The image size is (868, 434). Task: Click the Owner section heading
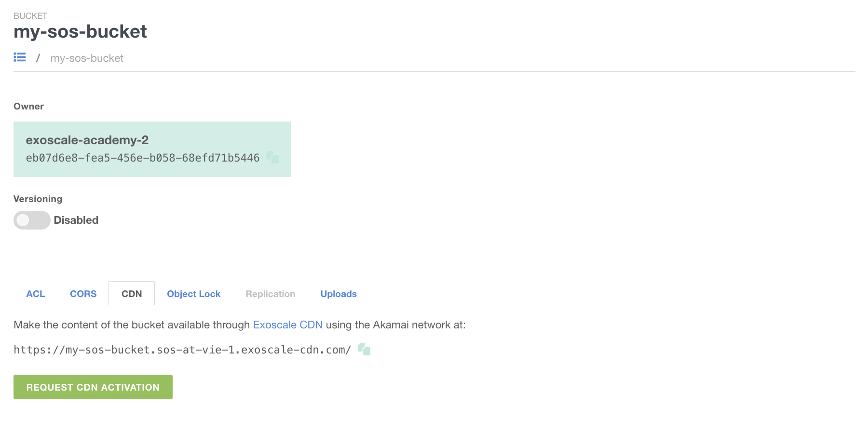pyautogui.click(x=28, y=106)
